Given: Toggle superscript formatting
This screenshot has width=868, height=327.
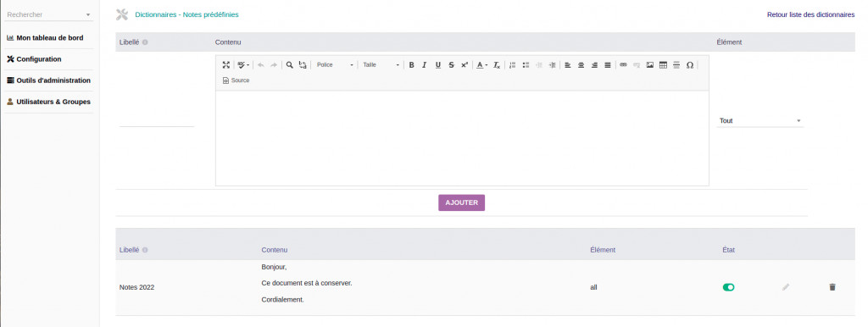Looking at the screenshot, I should pyautogui.click(x=465, y=64).
